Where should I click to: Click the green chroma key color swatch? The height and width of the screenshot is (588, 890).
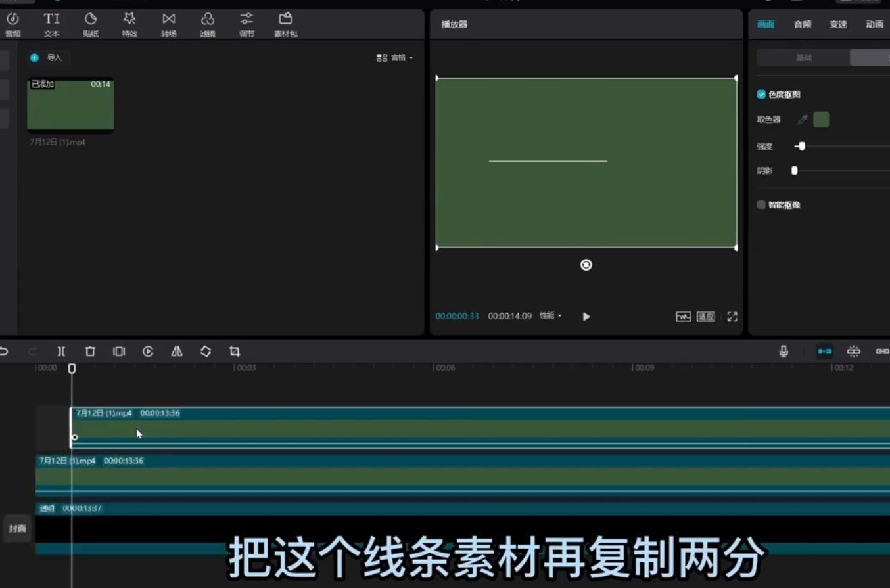(821, 120)
